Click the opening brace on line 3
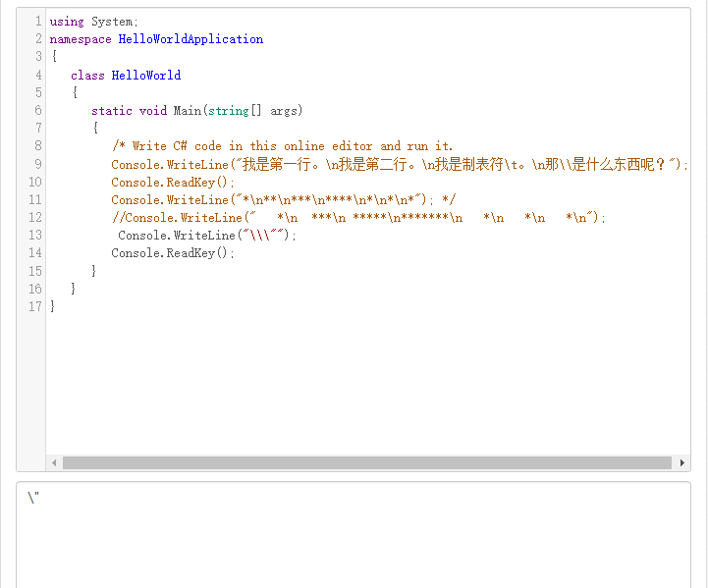The width and height of the screenshot is (708, 588). point(54,56)
